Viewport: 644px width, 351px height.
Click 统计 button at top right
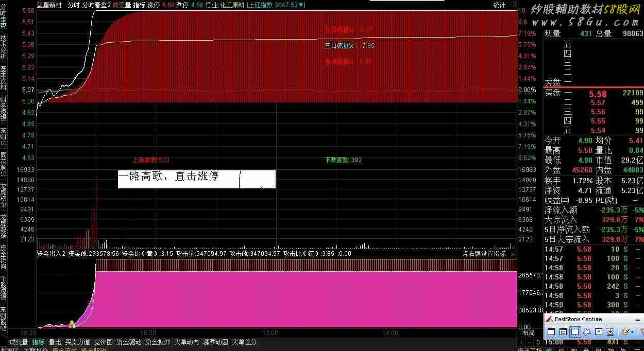[x=499, y=5]
